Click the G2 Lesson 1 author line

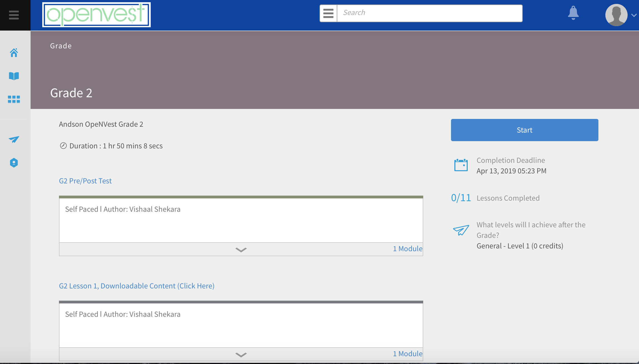[x=123, y=314]
